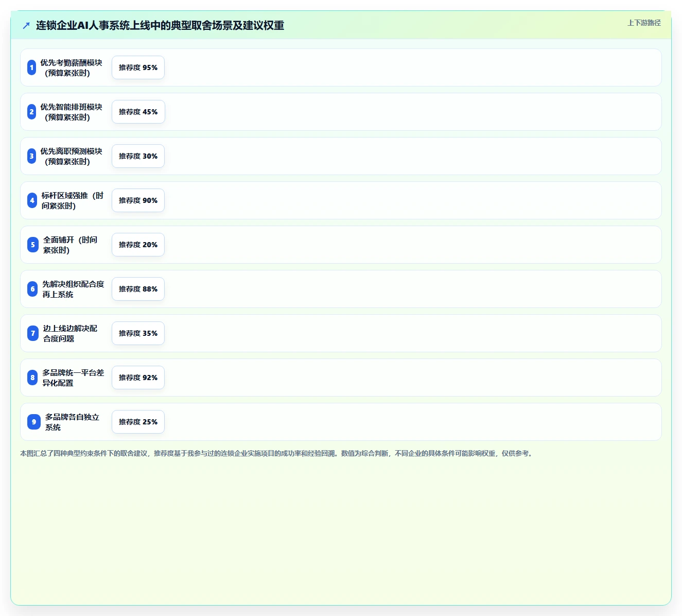Click the 推荐度 95% chip
The image size is (682, 616).
click(x=138, y=67)
